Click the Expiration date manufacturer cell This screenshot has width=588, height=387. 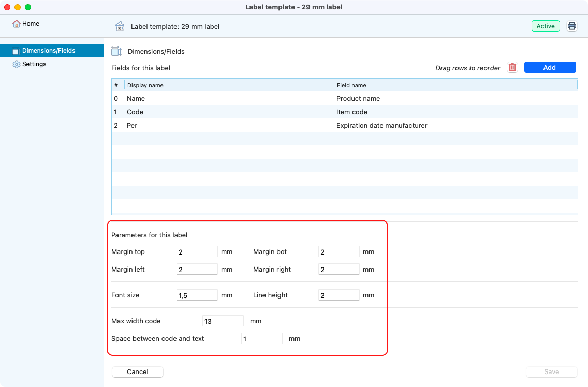pyautogui.click(x=455, y=126)
